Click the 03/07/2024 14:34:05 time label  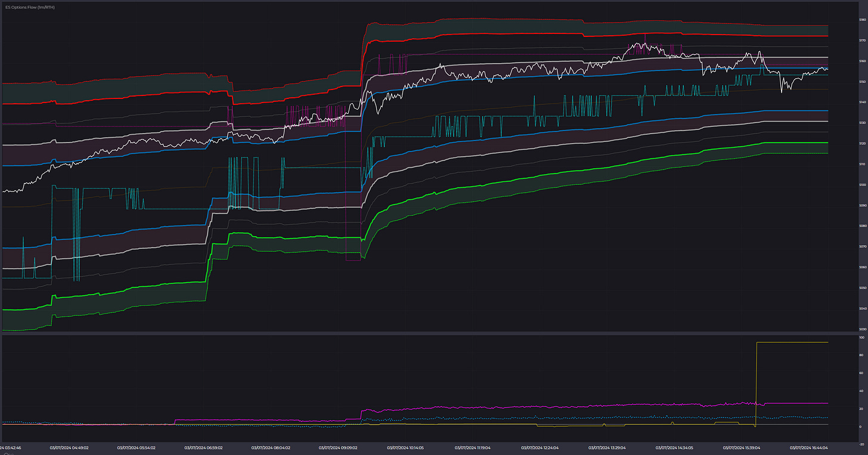[674, 447]
